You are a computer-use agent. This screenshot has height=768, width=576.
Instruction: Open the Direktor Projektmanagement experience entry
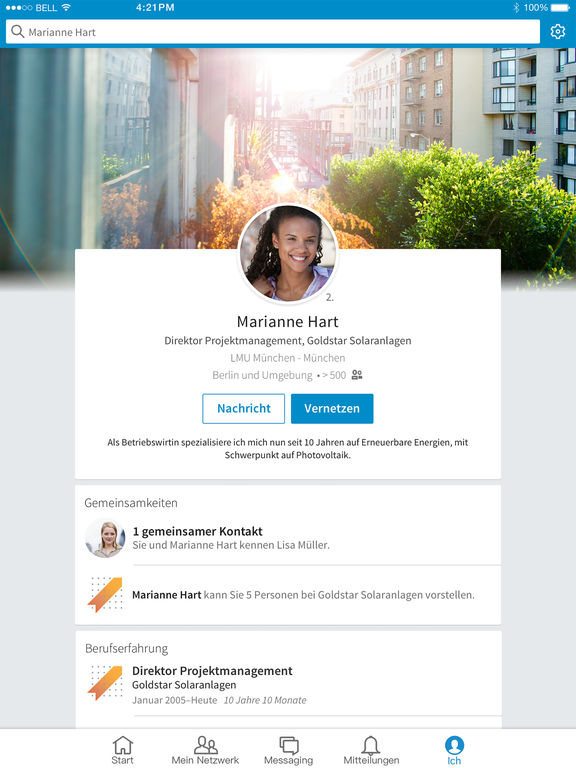[288, 685]
